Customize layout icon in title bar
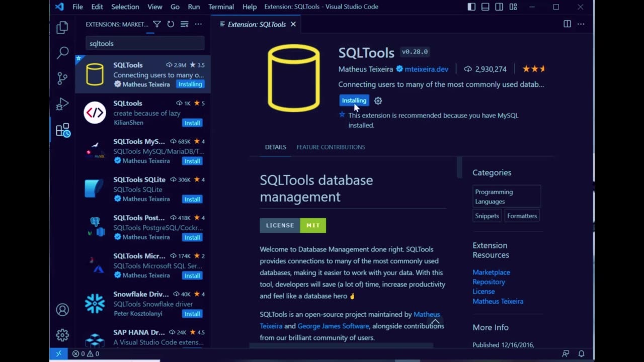 click(513, 7)
